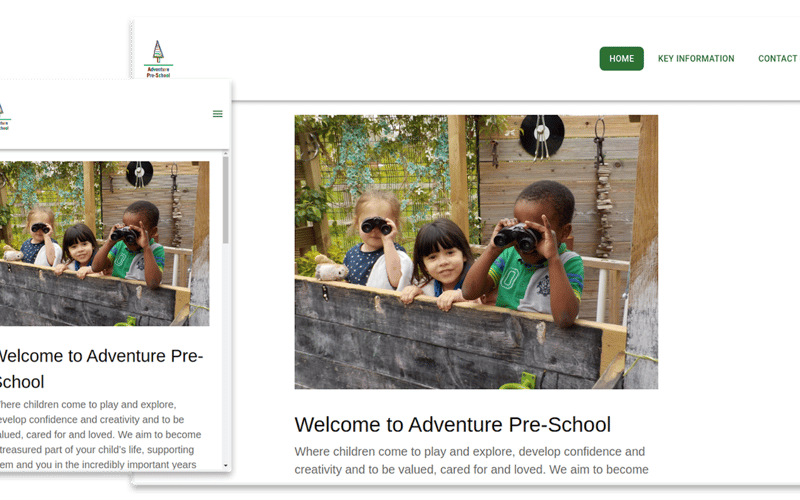Click the large children with binoculars photo
The image size is (800, 500).
[x=476, y=252]
